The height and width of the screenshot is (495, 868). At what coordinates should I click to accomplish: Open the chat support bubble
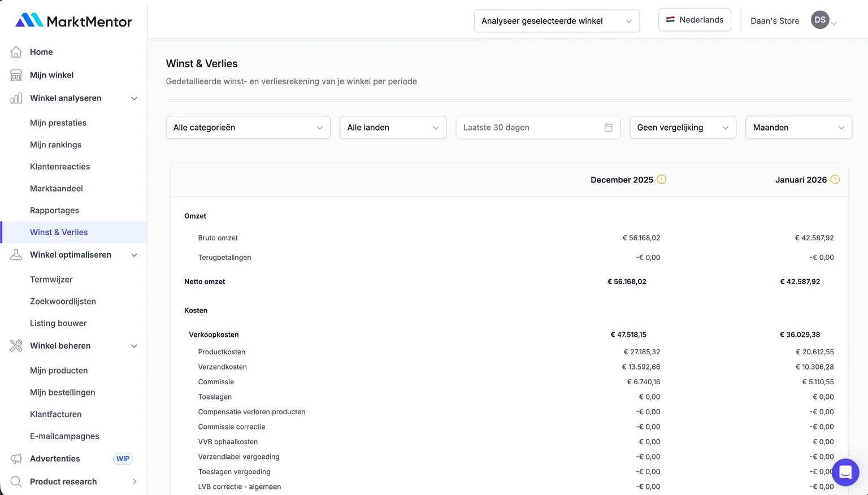coord(845,472)
